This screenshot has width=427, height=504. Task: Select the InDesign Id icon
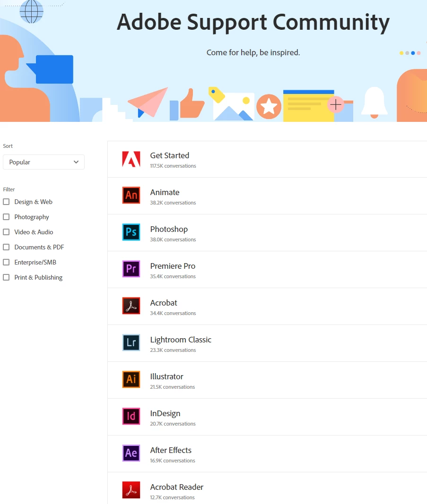(131, 416)
